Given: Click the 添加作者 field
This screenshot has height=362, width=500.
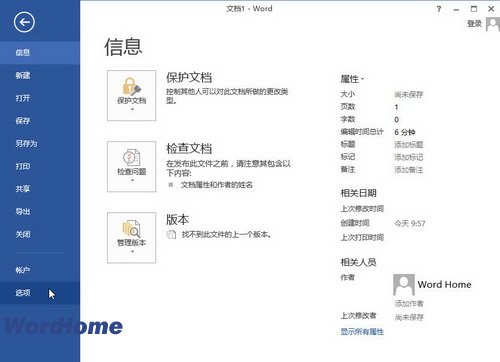Looking at the screenshot, I should point(409,304).
